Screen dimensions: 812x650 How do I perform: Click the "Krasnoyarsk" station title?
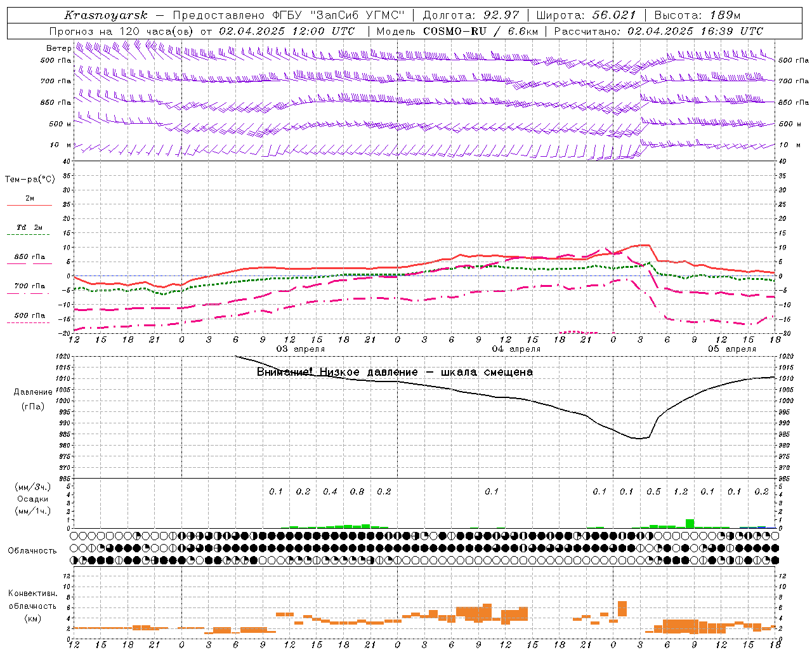(x=106, y=15)
